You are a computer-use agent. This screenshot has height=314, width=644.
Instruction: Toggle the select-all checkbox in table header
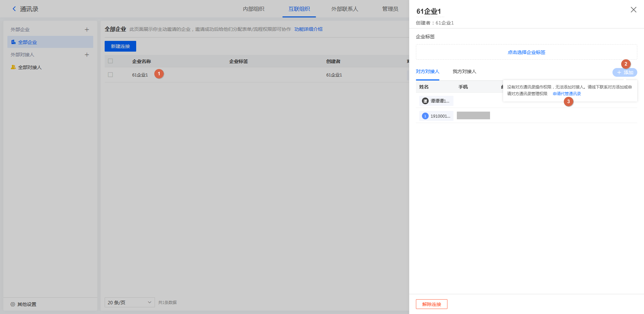point(110,61)
